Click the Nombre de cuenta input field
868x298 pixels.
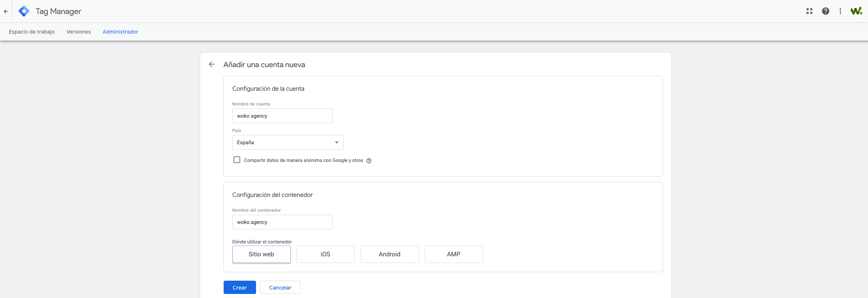[x=282, y=116]
